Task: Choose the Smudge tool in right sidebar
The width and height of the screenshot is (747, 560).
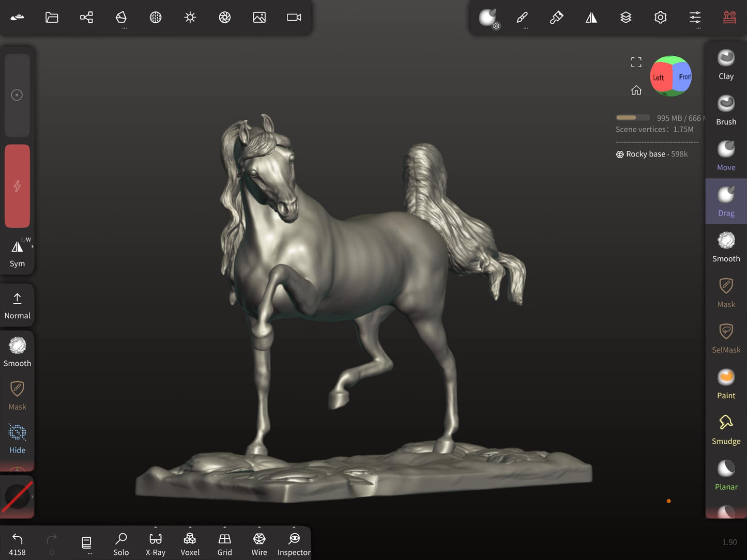Action: point(726,429)
